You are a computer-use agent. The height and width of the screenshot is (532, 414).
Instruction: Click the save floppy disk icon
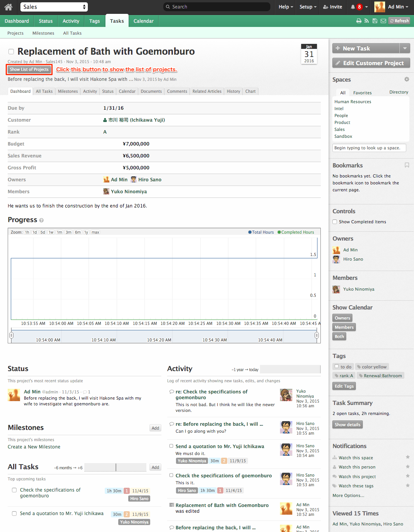[375, 21]
